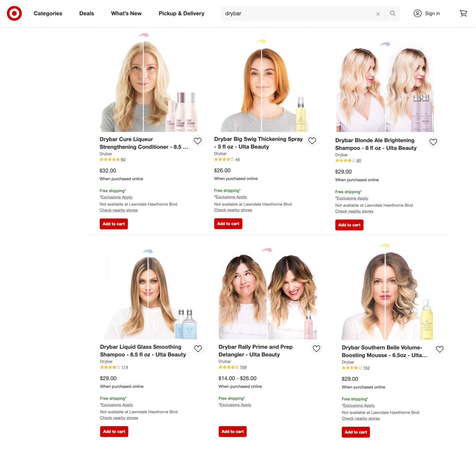
Task: Open the 44 reviews for Big Swig
Action: pyautogui.click(x=238, y=159)
